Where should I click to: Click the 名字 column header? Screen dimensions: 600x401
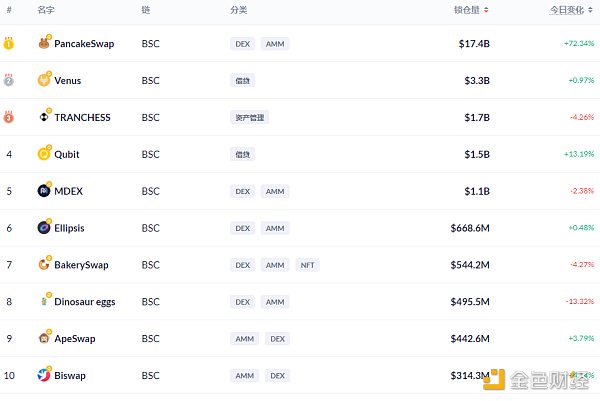click(46, 9)
